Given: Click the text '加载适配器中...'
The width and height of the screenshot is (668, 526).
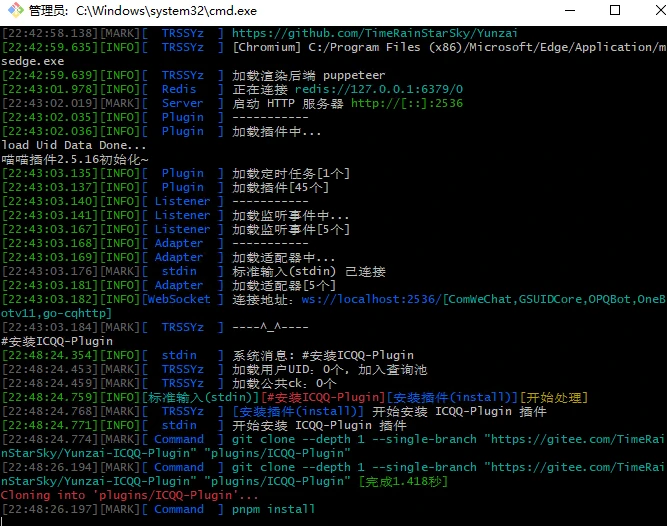Looking at the screenshot, I should [x=284, y=257].
